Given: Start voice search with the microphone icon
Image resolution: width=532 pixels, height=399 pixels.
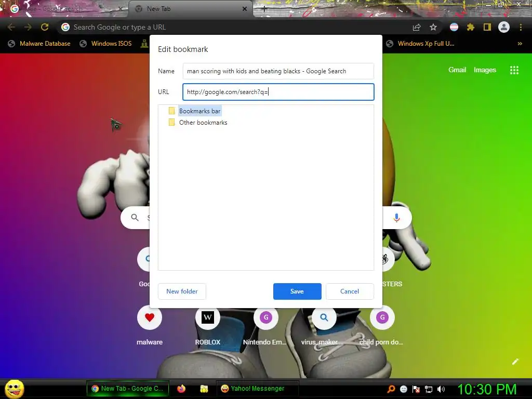Looking at the screenshot, I should pyautogui.click(x=396, y=218).
